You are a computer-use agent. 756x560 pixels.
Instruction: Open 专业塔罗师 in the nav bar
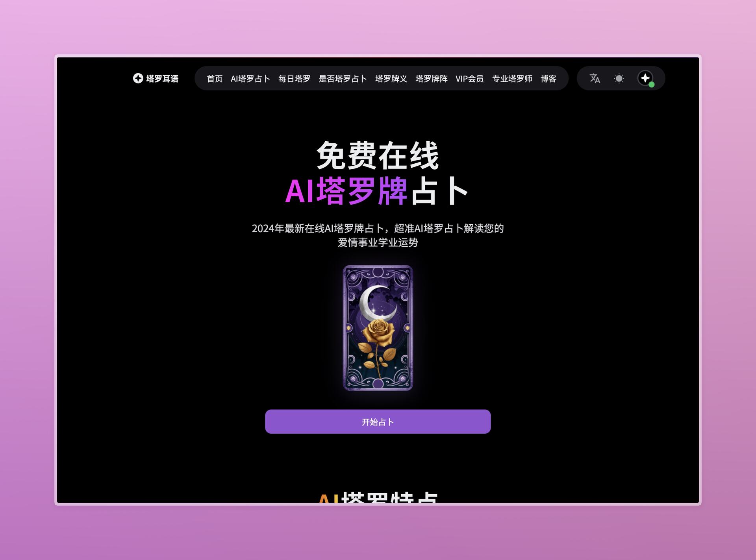pyautogui.click(x=512, y=79)
